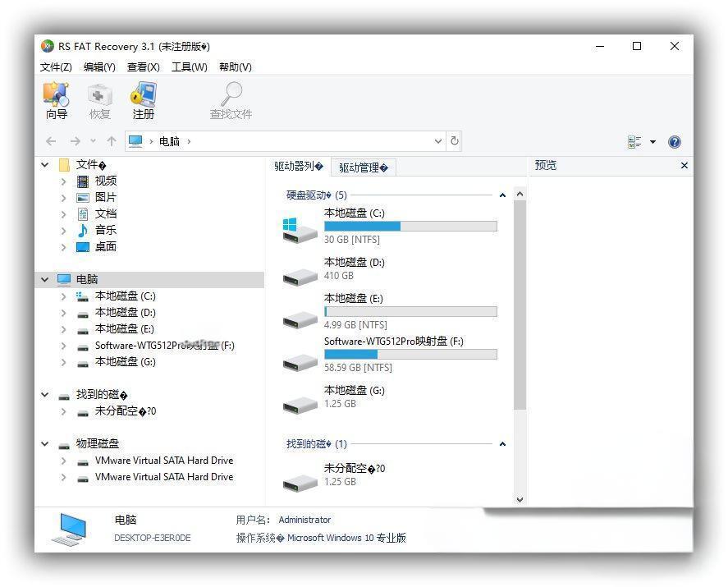Select 本地磁盘 (D:) in the tree
728x587 pixels.
(x=126, y=313)
